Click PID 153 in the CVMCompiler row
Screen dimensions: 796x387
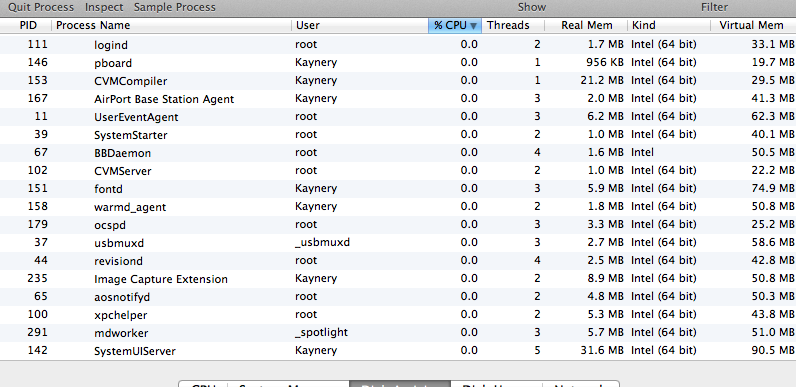pyautogui.click(x=38, y=80)
